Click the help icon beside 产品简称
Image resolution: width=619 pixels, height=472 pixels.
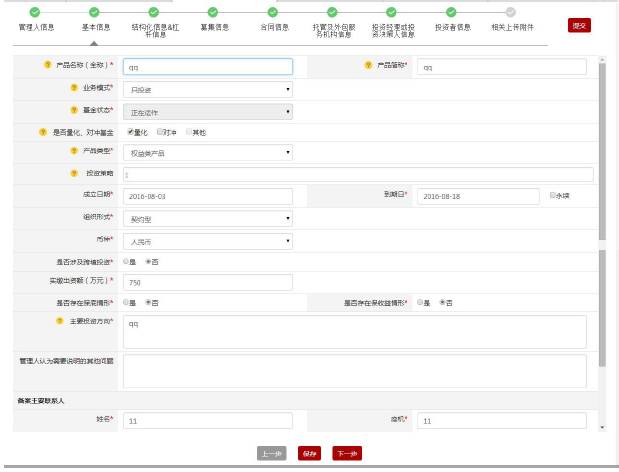pos(368,65)
